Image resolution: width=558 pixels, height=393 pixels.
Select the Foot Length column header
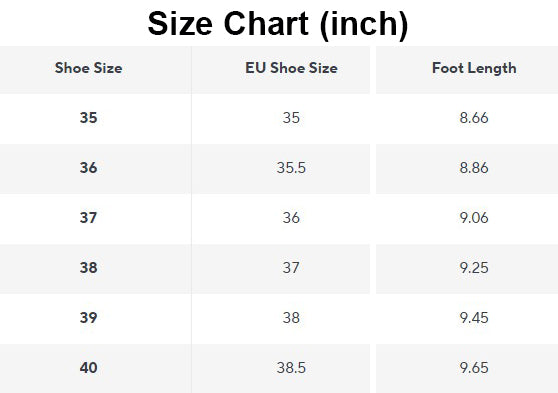click(474, 68)
